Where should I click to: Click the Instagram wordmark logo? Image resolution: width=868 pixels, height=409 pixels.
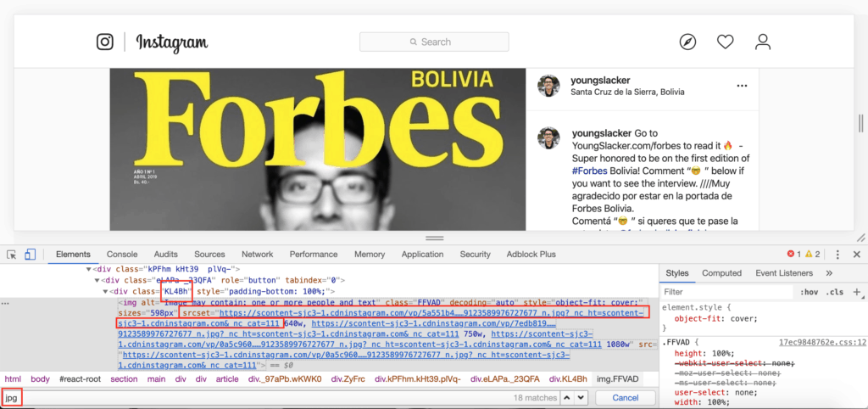click(x=172, y=42)
